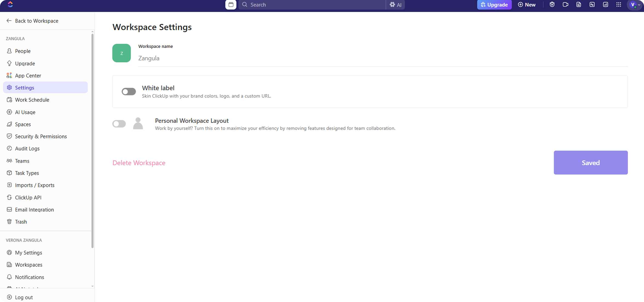This screenshot has height=302, width=644.
Task: Turn on Personal Workspace Layout toggle
Action: pyautogui.click(x=119, y=124)
